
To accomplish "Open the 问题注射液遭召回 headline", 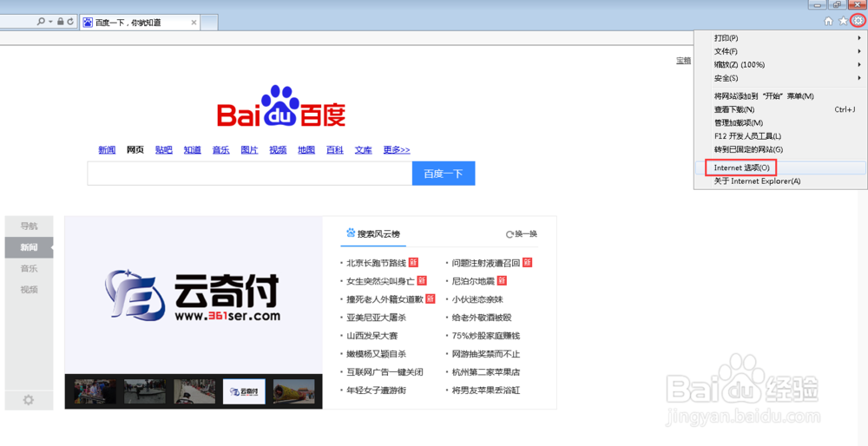I will pyautogui.click(x=486, y=263).
